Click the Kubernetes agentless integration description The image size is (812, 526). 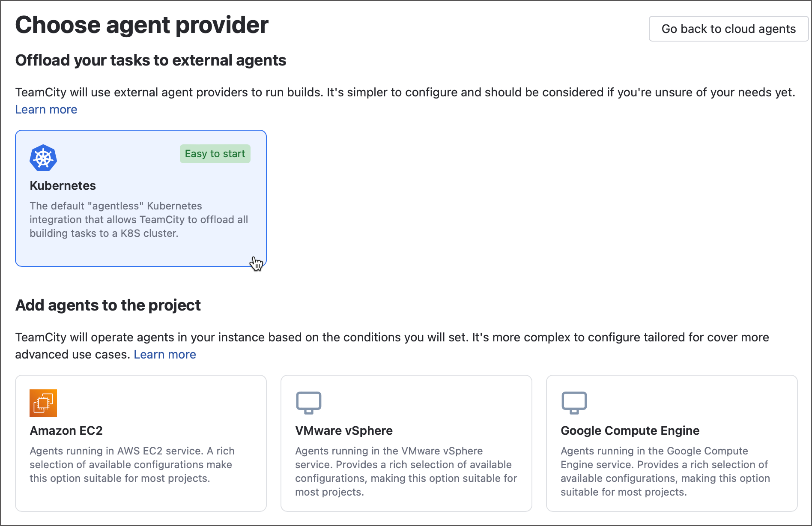tap(139, 219)
